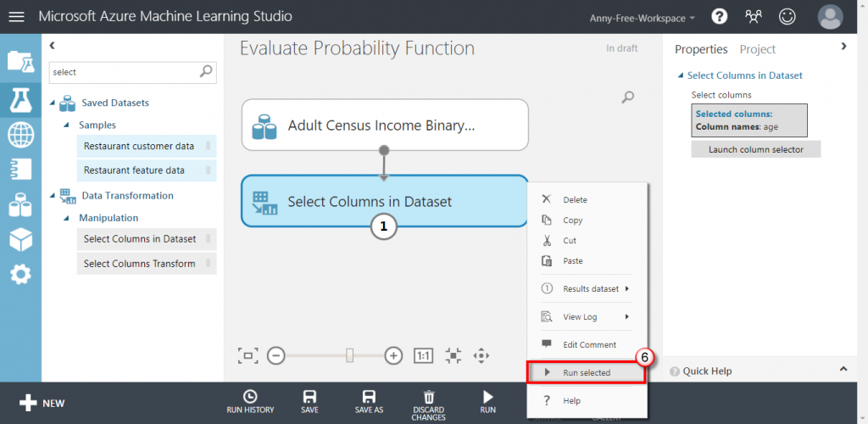Collapse the Properties pane with right chevron

click(x=843, y=47)
